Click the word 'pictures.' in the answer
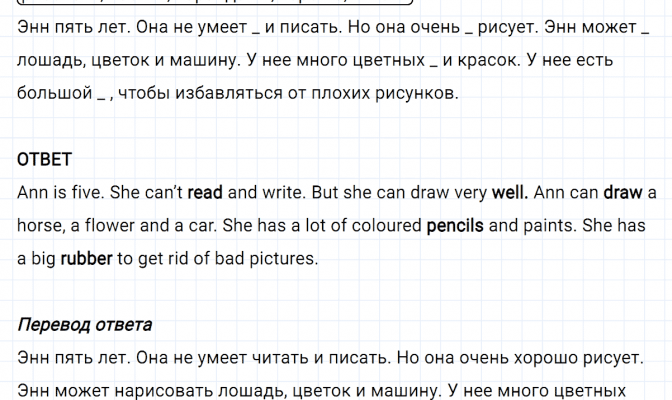Screen dimensions: 672x400 [283, 259]
